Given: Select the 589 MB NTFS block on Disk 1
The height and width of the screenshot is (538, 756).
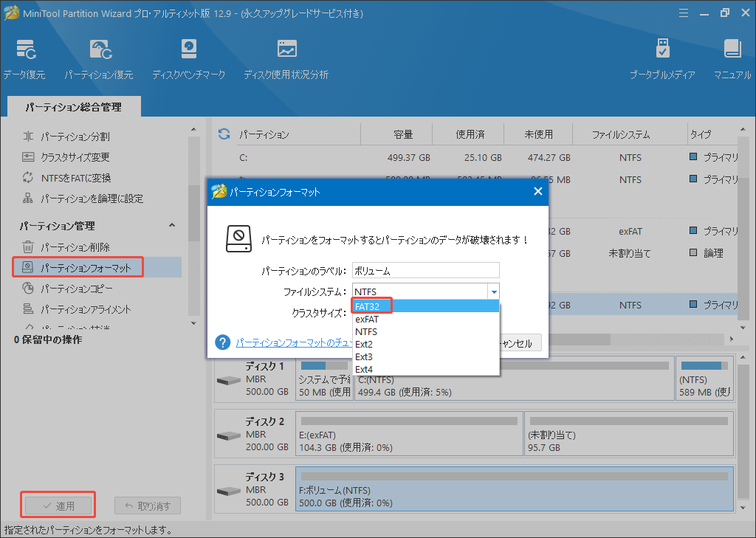Looking at the screenshot, I should click(704, 379).
